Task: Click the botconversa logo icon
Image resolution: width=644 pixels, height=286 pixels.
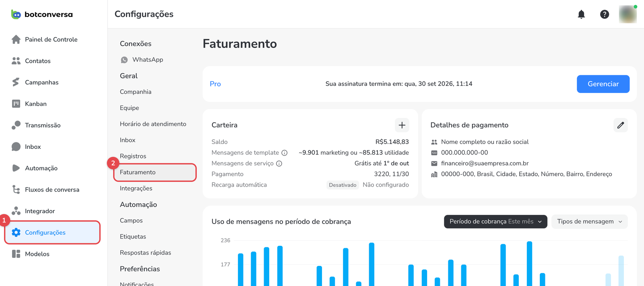Action: (16, 14)
